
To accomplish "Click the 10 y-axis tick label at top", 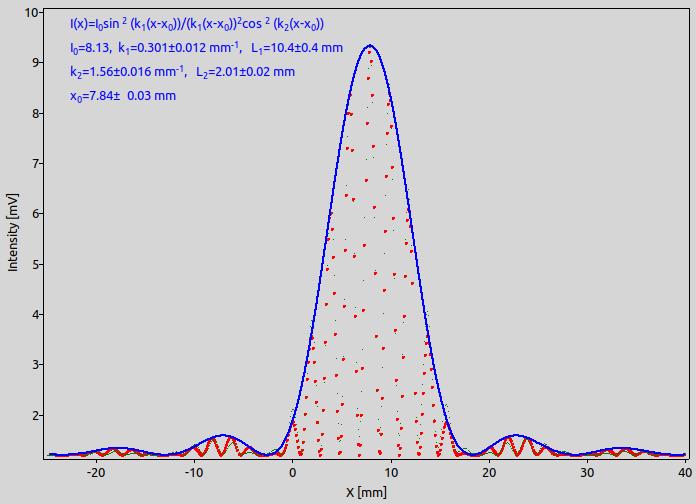I will [x=31, y=12].
